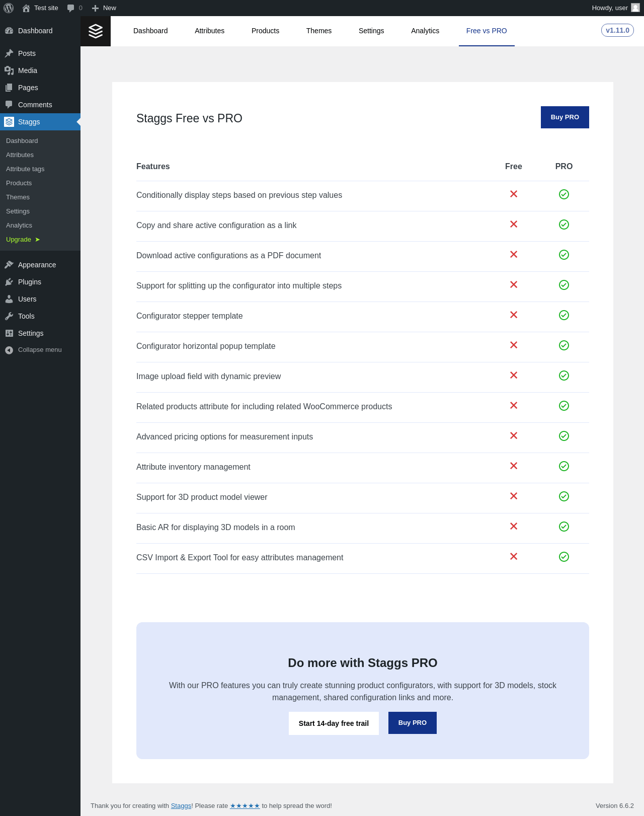Click the Posts pin icon
This screenshot has height=816, width=644.
[x=9, y=53]
